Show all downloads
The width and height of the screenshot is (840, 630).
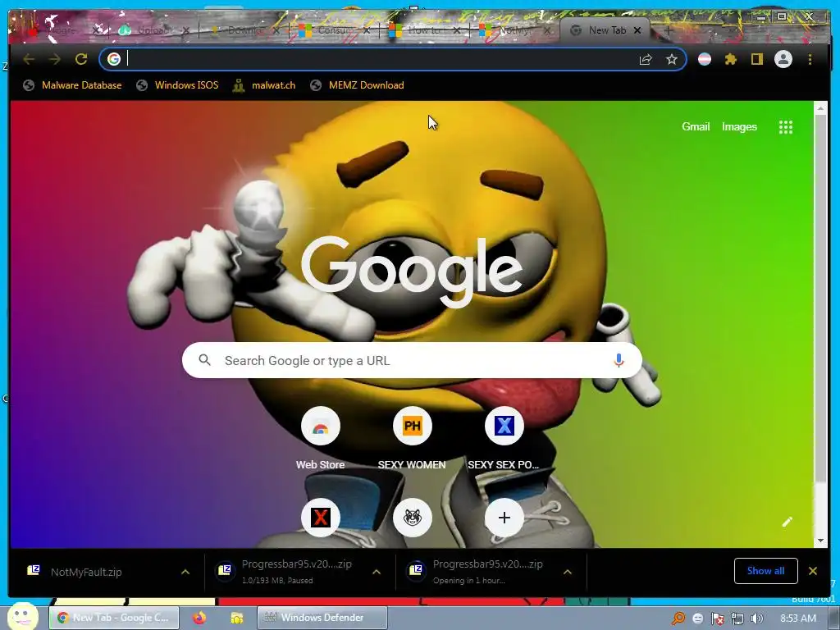click(x=765, y=571)
